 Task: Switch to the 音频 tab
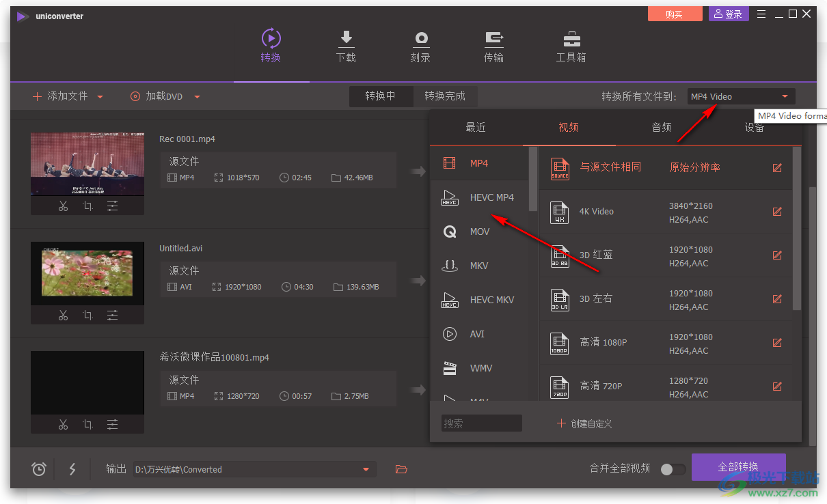[x=662, y=127]
